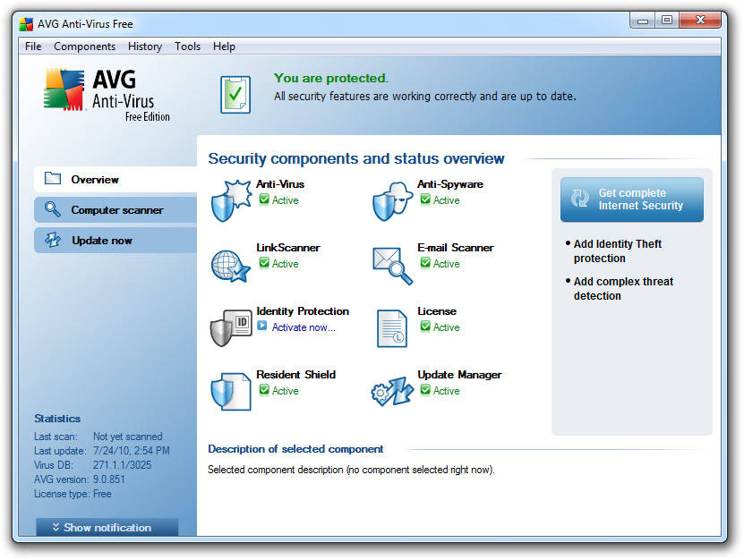Expand the Show notification panel
The image size is (744, 560).
107,527
